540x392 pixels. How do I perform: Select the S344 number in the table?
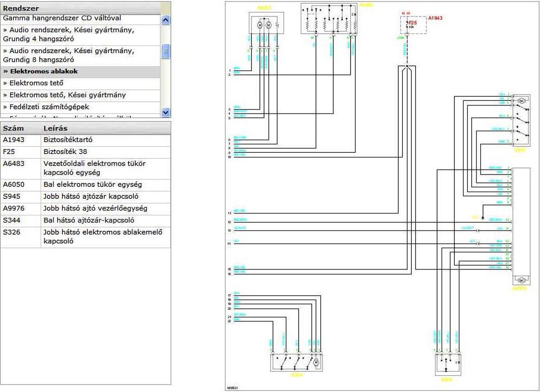tap(21, 220)
